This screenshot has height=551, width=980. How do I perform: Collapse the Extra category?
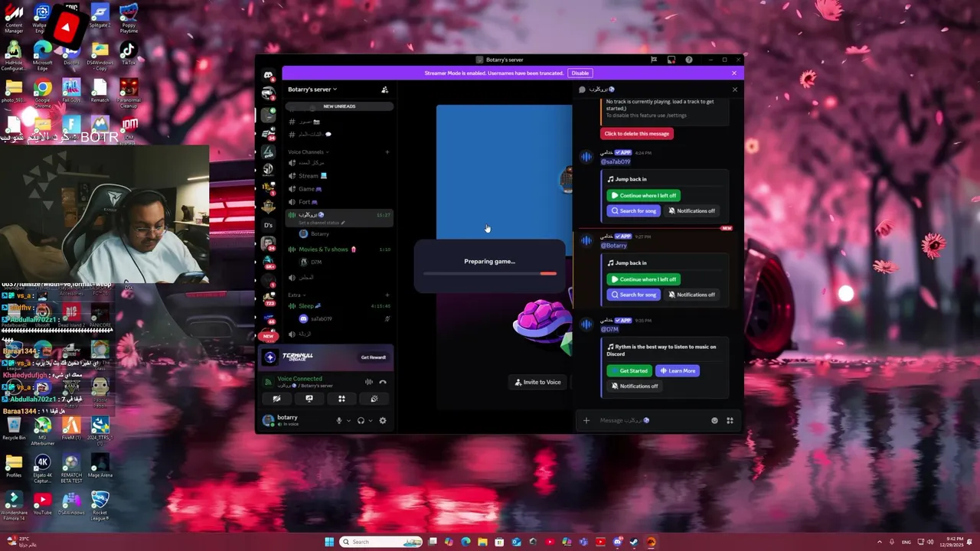(296, 295)
